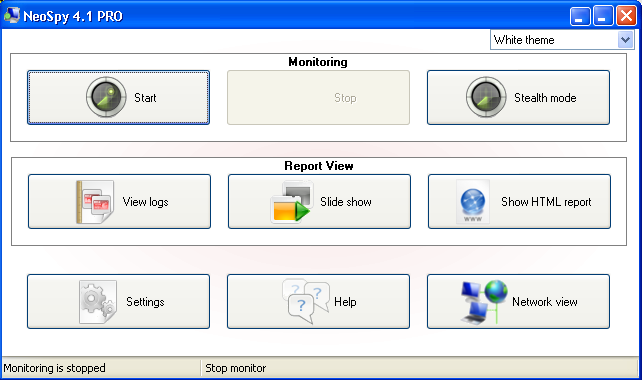
Task: Expand the White theme dropdown
Action: point(625,40)
